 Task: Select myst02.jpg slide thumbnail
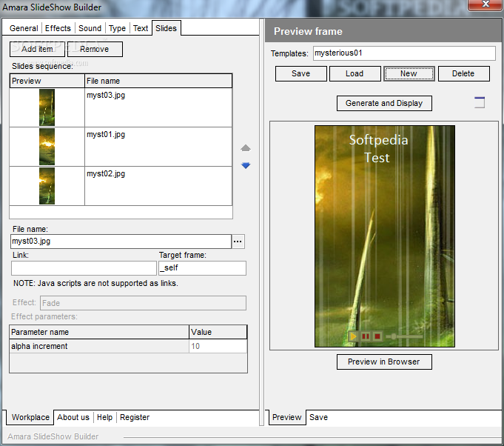click(x=47, y=186)
